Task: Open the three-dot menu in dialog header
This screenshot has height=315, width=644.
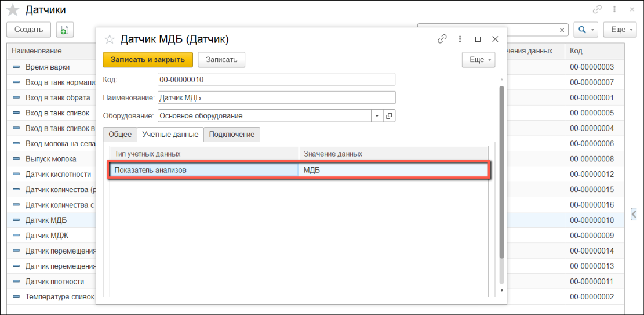Action: [460, 39]
